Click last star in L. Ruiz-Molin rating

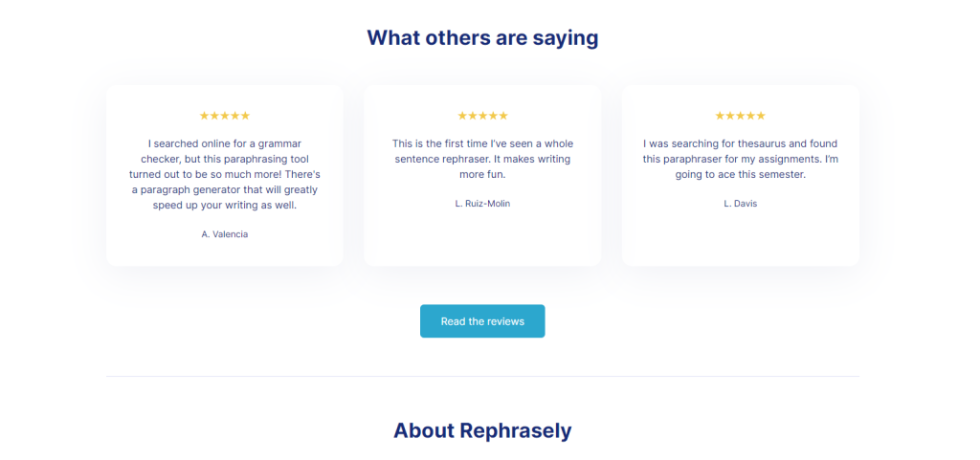[x=503, y=116]
